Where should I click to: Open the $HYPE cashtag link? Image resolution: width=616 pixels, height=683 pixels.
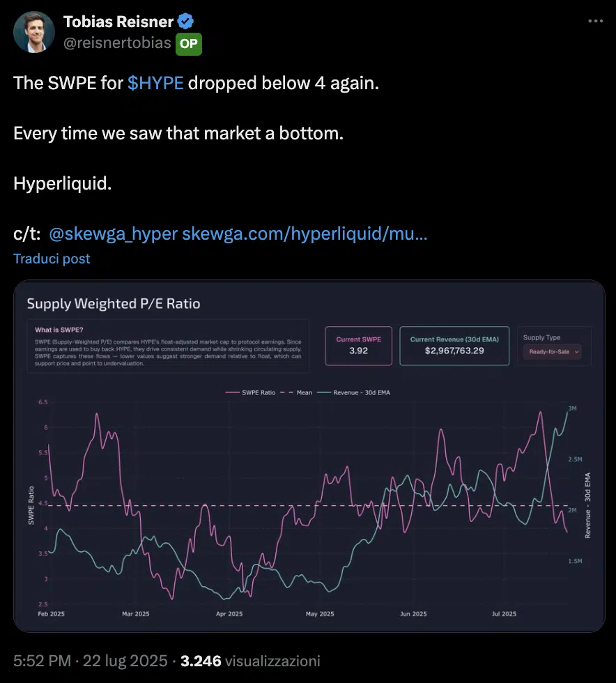pos(155,83)
